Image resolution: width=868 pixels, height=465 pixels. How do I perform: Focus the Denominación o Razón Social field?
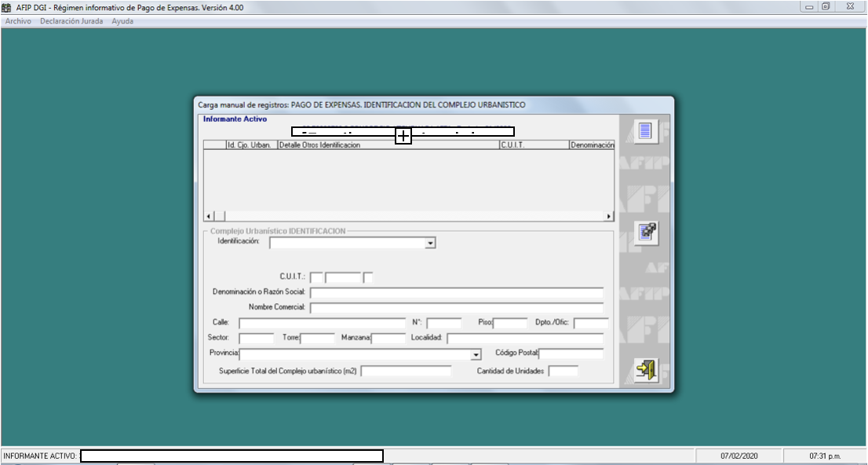(456, 293)
